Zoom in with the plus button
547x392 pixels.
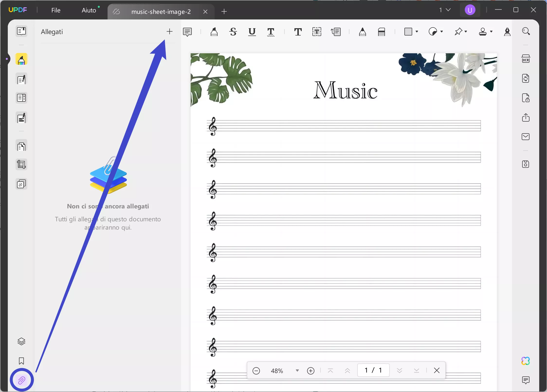tap(311, 371)
